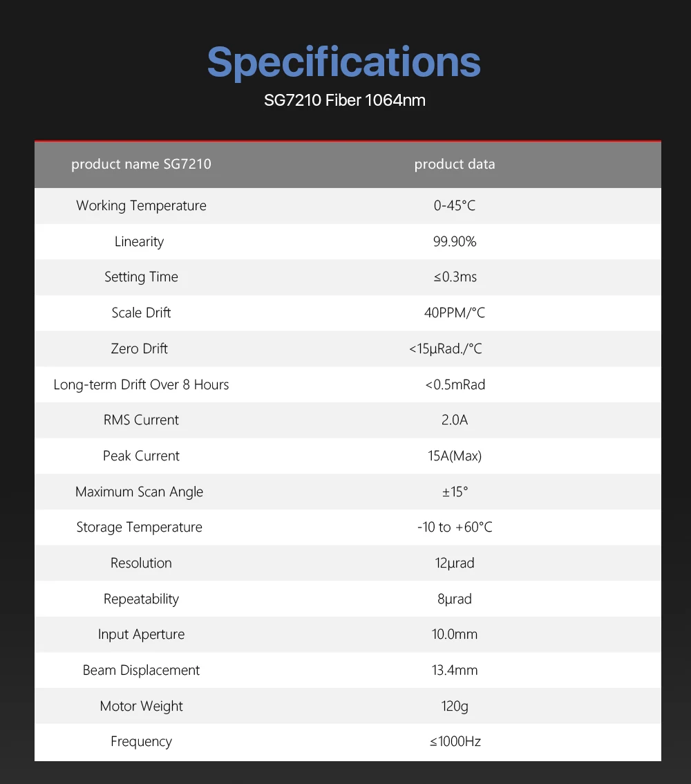691x784 pixels.
Task: Click the 40PPM/°C scale drift value
Action: [x=455, y=313]
